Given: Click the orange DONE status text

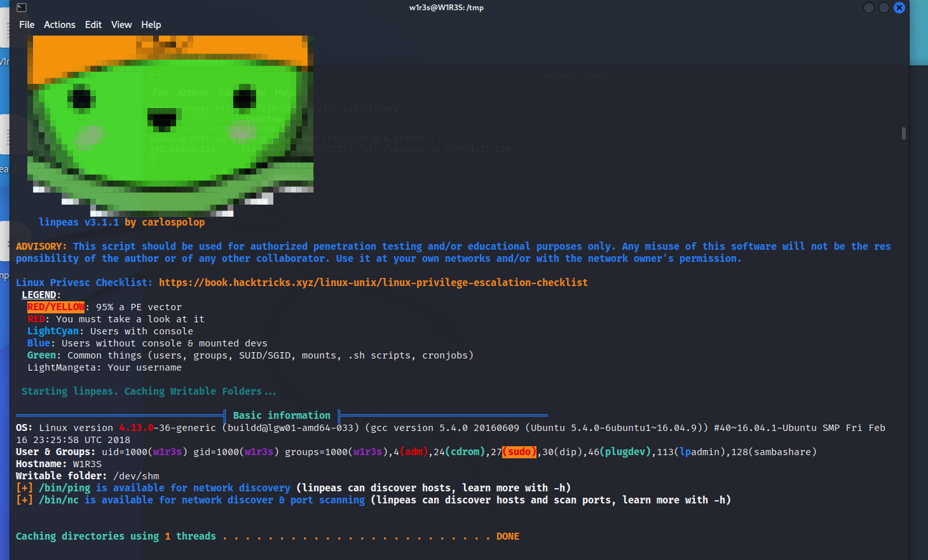Looking at the screenshot, I should tap(507, 536).
